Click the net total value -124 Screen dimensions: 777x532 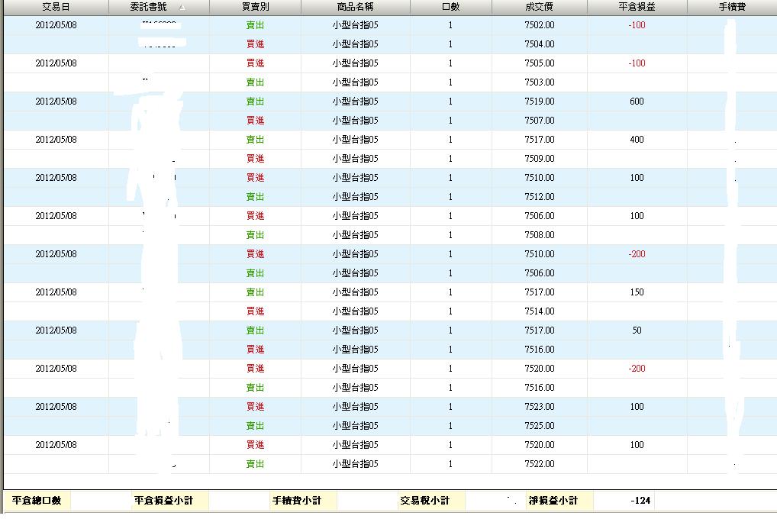640,500
